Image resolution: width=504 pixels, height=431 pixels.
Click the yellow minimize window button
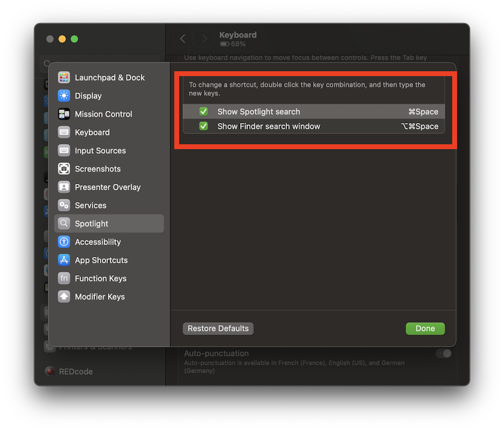(62, 39)
